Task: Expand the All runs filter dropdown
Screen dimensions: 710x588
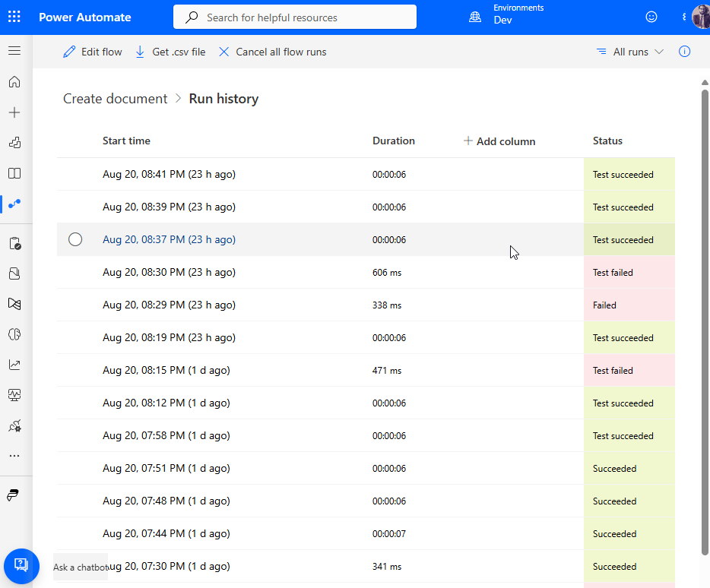Action: point(630,52)
